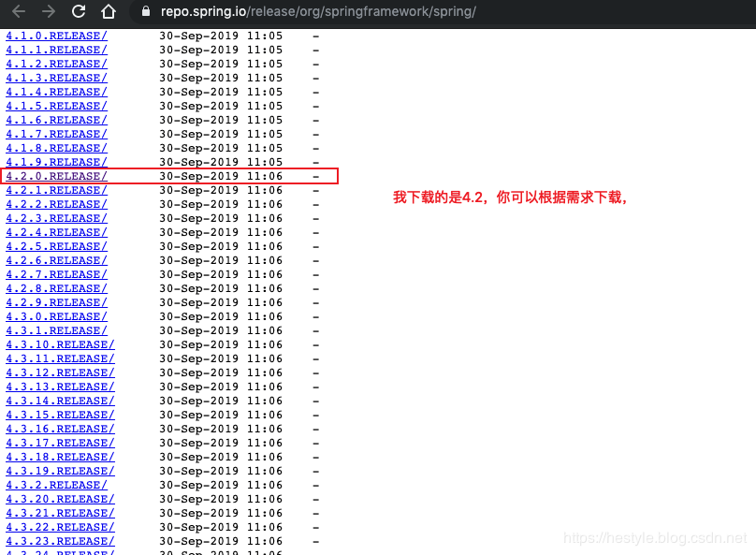This screenshot has width=756, height=555.
Task: Open the 4.3.17.RELEASE directory
Action: [60, 443]
